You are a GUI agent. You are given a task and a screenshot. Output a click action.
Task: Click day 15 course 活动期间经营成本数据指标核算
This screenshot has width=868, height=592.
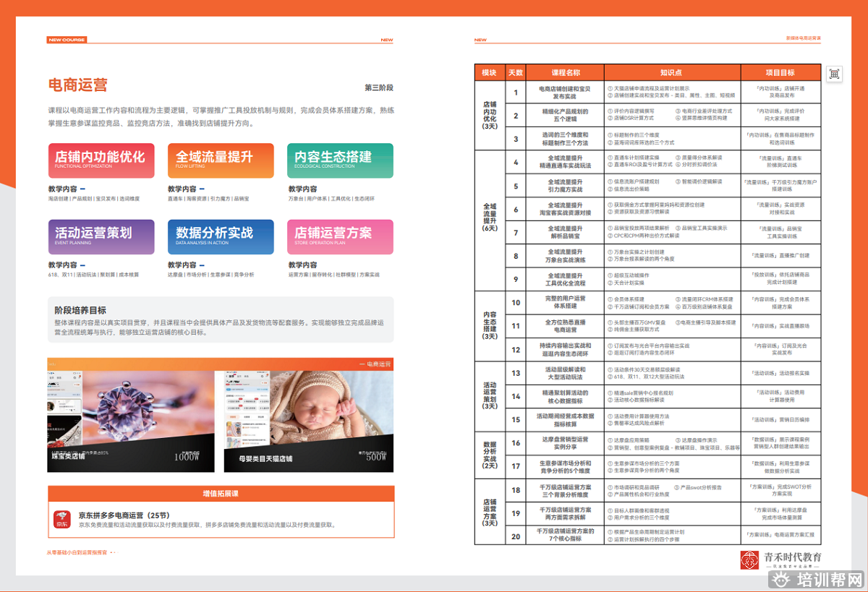(566, 419)
